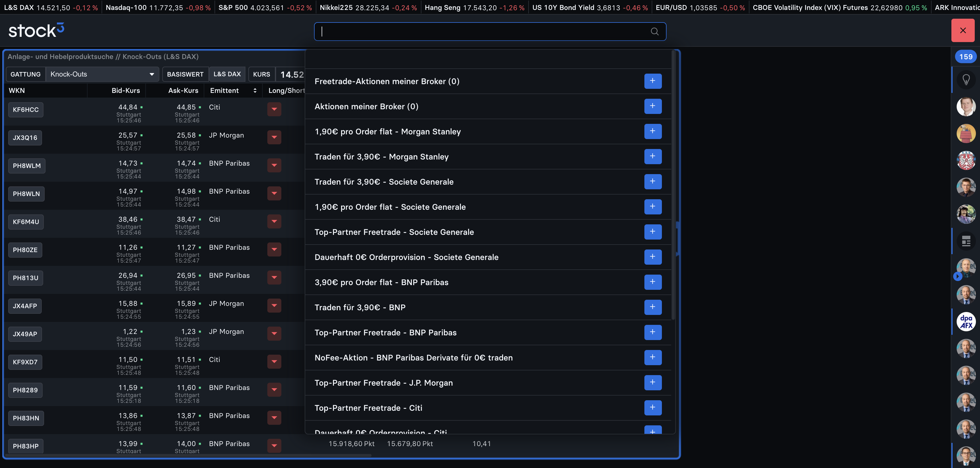Viewport: 980px width, 468px height.
Task: Open EUR/USD in the ticker bar
Action: [700, 8]
